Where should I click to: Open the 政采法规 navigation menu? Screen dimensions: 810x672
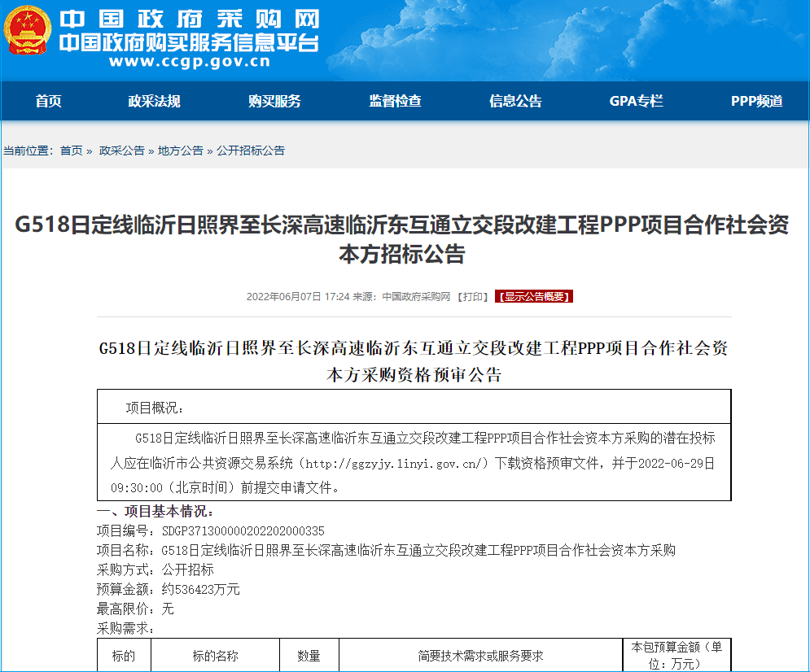pos(154,101)
